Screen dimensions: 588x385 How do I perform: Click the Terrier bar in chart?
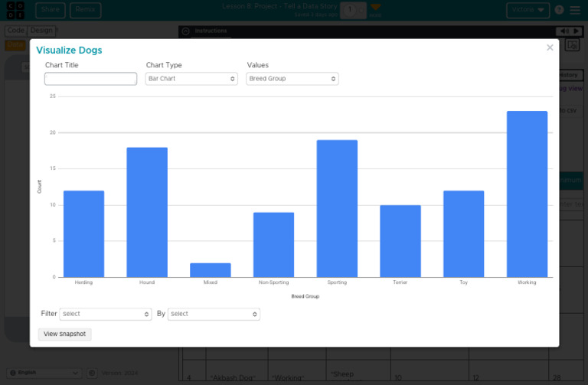(x=400, y=241)
